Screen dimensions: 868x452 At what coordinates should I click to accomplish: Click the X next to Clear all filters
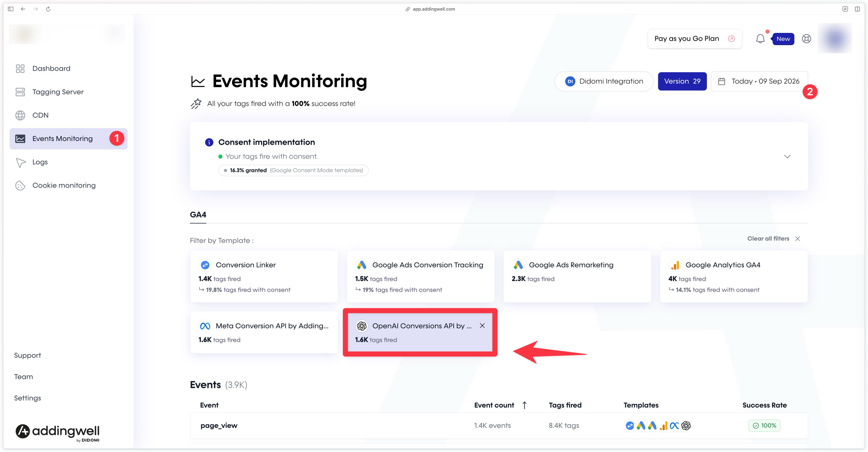click(x=797, y=239)
